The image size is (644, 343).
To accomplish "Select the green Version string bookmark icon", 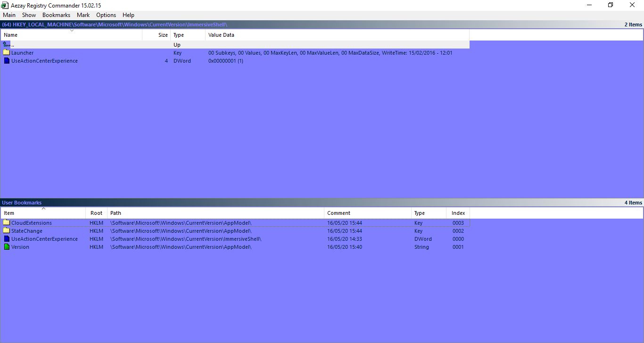I will pos(6,246).
